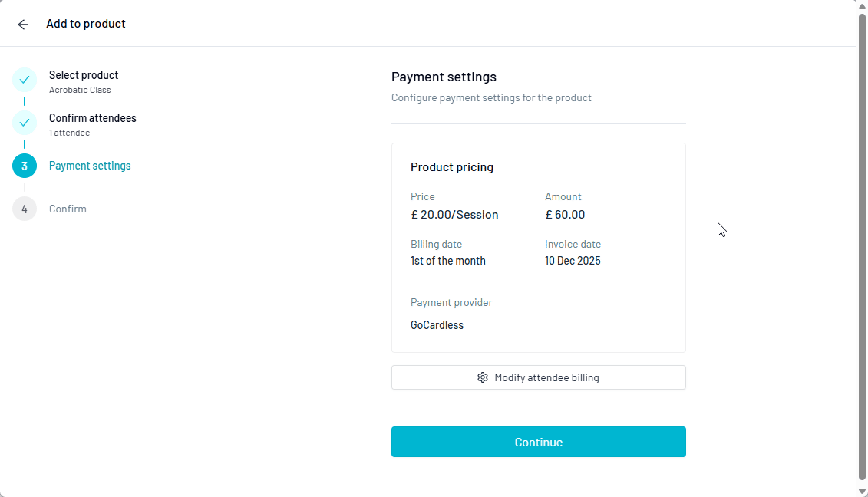This screenshot has width=868, height=497.
Task: Click the Product pricing card title
Action: (x=450, y=166)
